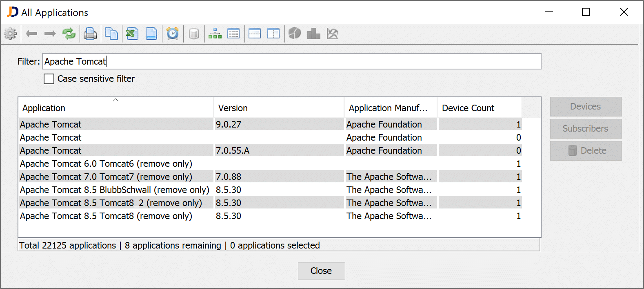Click the copy documents icon

point(111,34)
